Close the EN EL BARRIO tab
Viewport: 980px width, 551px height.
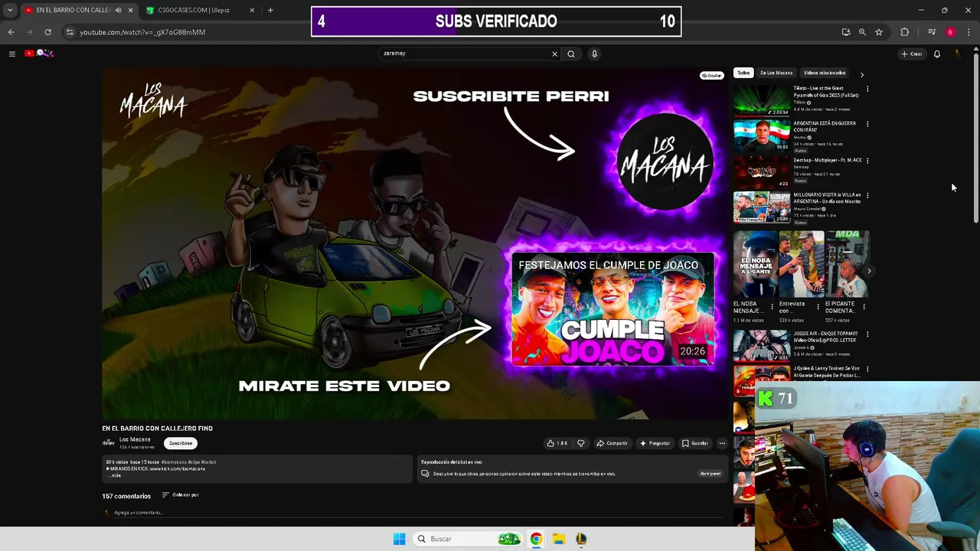point(130,10)
